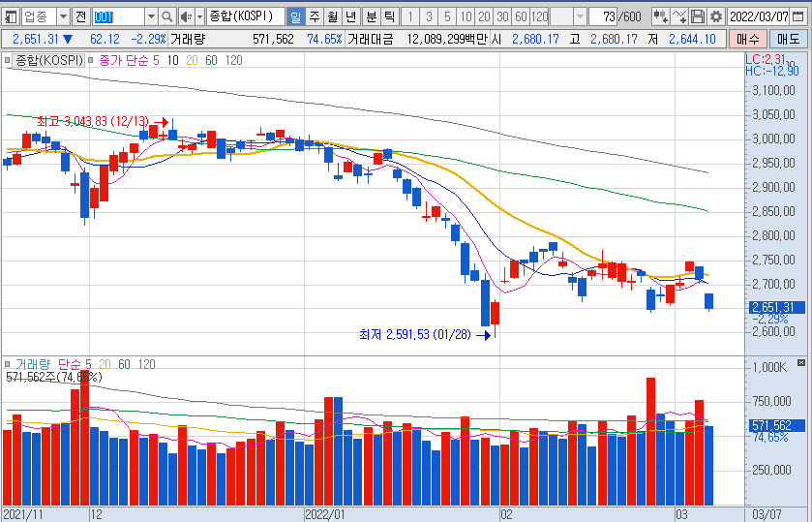Viewport: 812px width, 522px height.
Task: Switch to 월 monthly period
Action: pyautogui.click(x=333, y=16)
